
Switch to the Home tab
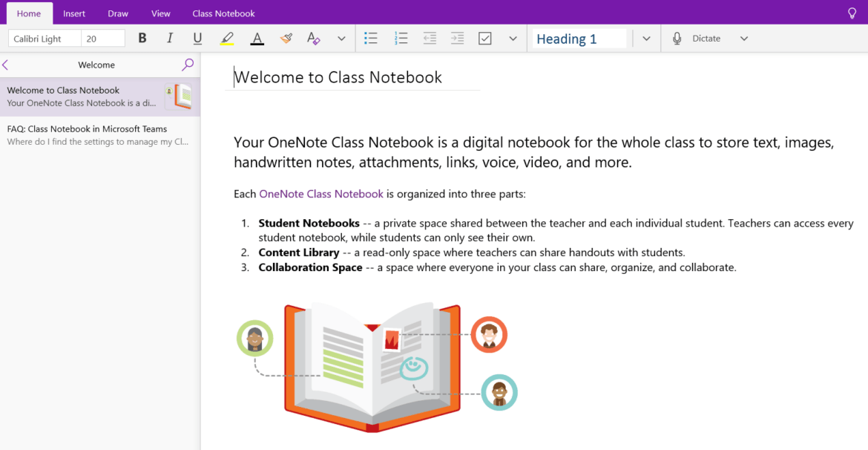(x=29, y=13)
